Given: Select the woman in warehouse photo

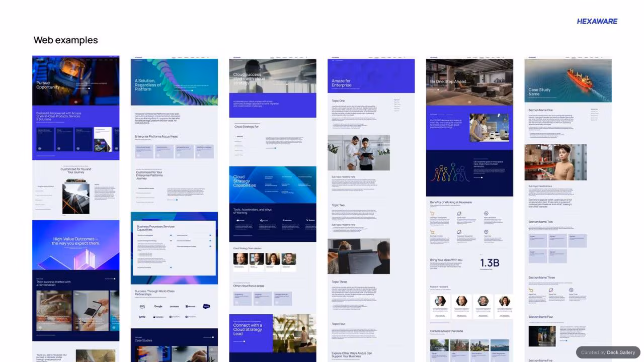Looking at the screenshot, I should (555, 162).
